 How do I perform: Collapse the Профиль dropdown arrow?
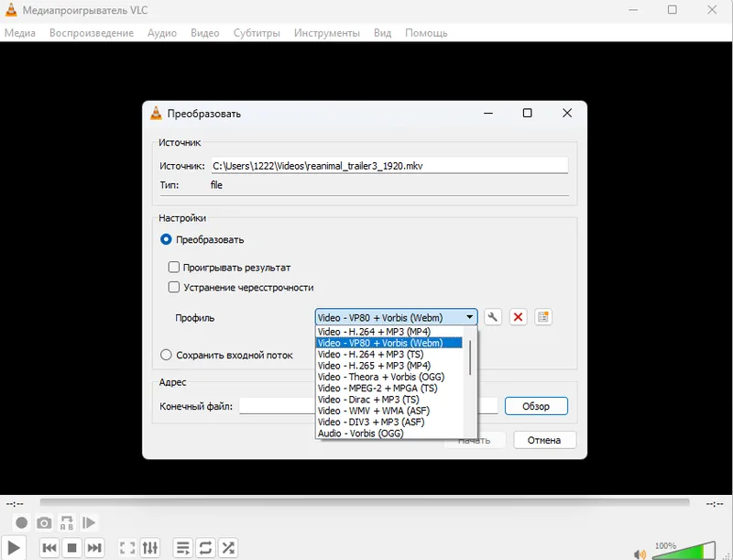[x=469, y=317]
